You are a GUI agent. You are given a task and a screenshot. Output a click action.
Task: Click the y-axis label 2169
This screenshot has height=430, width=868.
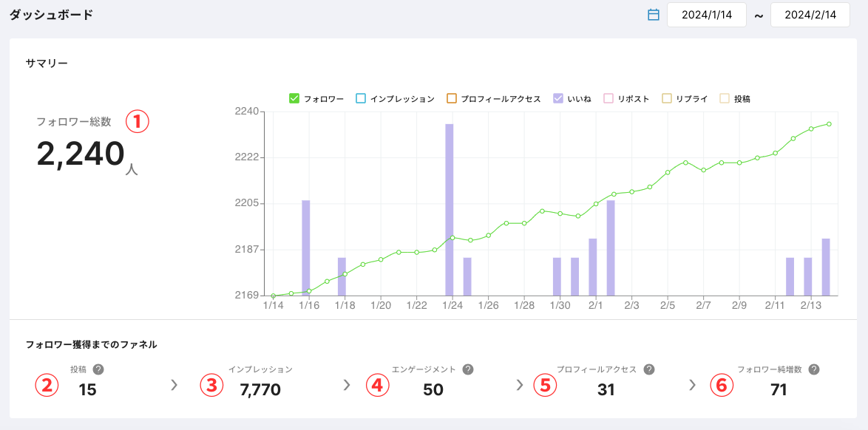[x=248, y=296]
